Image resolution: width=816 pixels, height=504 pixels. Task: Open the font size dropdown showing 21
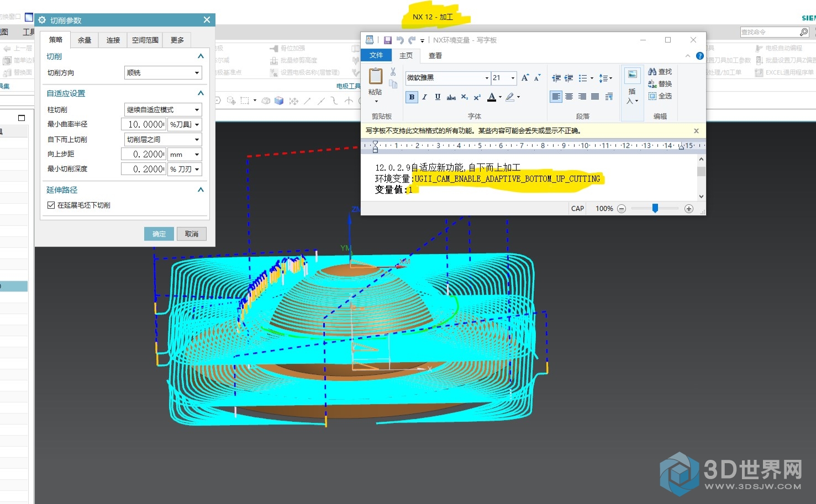pyautogui.click(x=513, y=78)
